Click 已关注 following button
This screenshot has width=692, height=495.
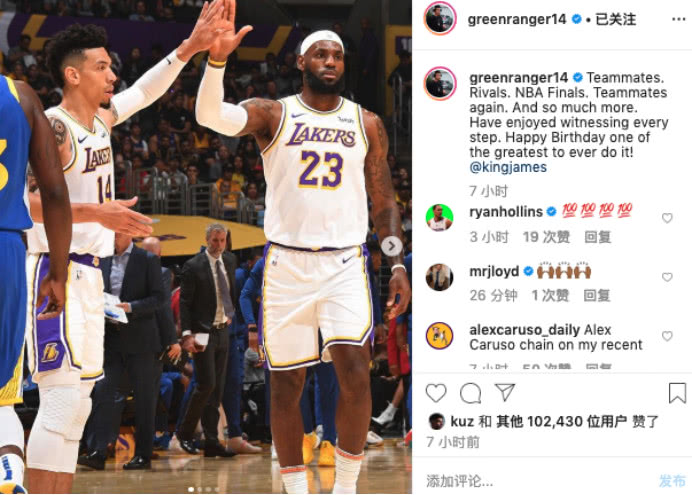pyautogui.click(x=616, y=19)
